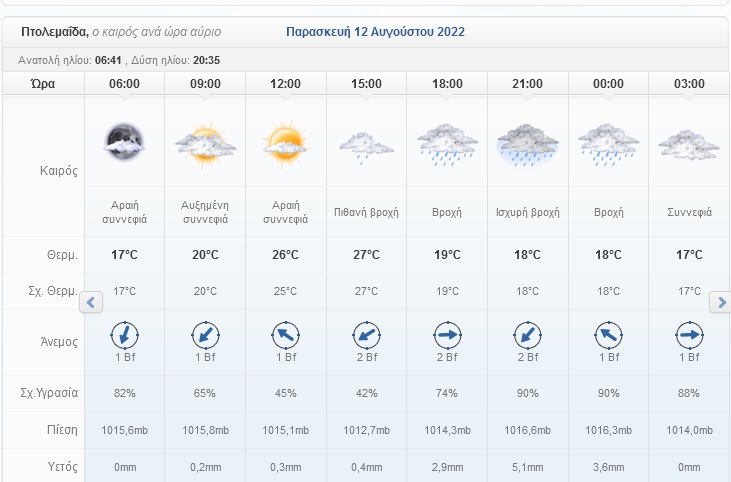Click the 09:00 sun with clouds icon
Image resolution: width=731 pixels, height=482 pixels.
[205, 145]
